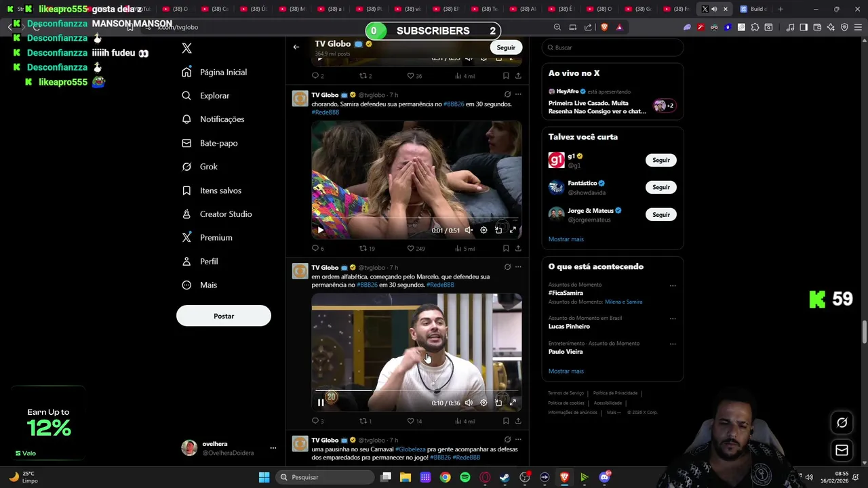The width and height of the screenshot is (868, 488).
Task: Open Brave main hamburger menu
Action: 857,27
